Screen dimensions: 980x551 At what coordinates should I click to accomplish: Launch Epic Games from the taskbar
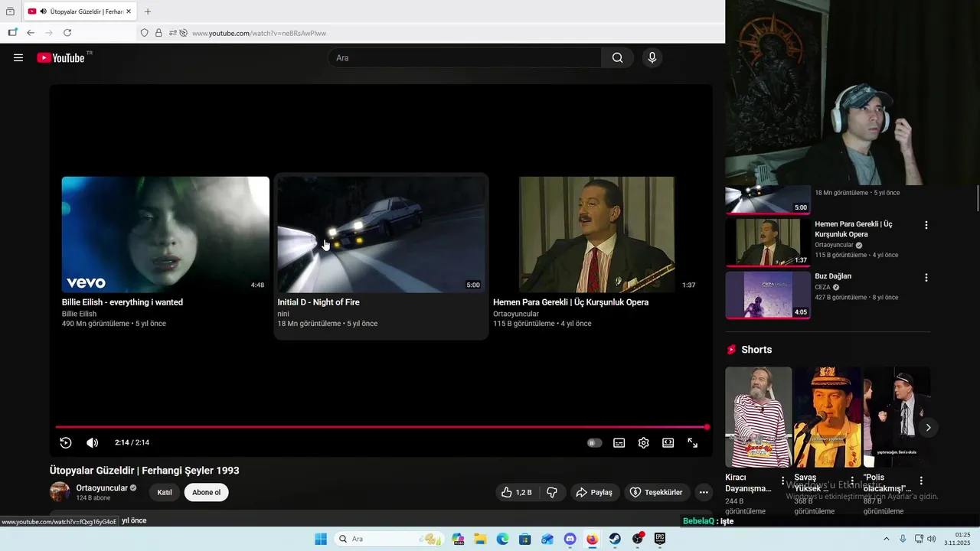coord(659,539)
